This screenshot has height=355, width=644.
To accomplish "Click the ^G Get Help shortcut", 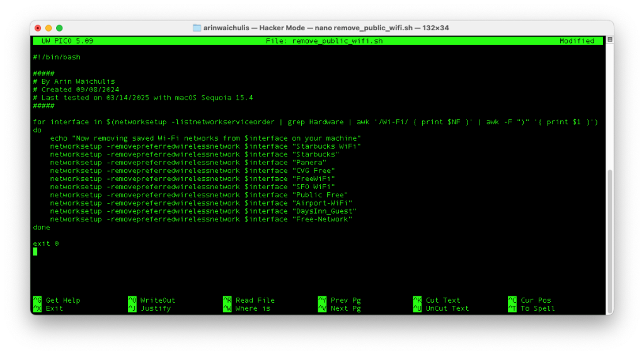I will tap(57, 300).
